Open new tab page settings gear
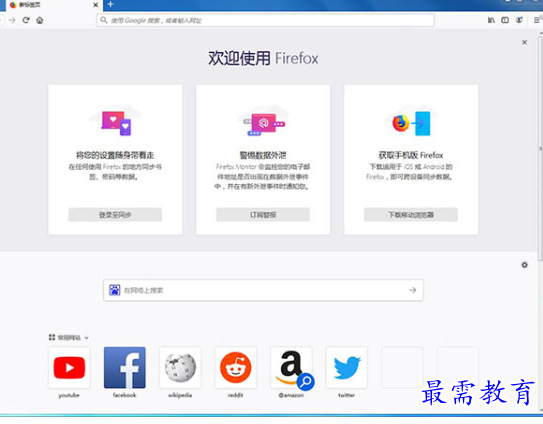Image resolution: width=543 pixels, height=424 pixels. coord(524,265)
